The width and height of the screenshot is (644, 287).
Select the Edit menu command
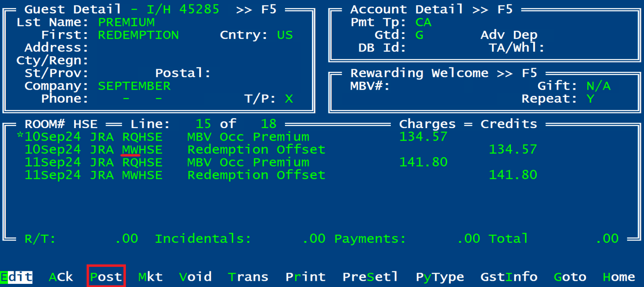(x=17, y=277)
